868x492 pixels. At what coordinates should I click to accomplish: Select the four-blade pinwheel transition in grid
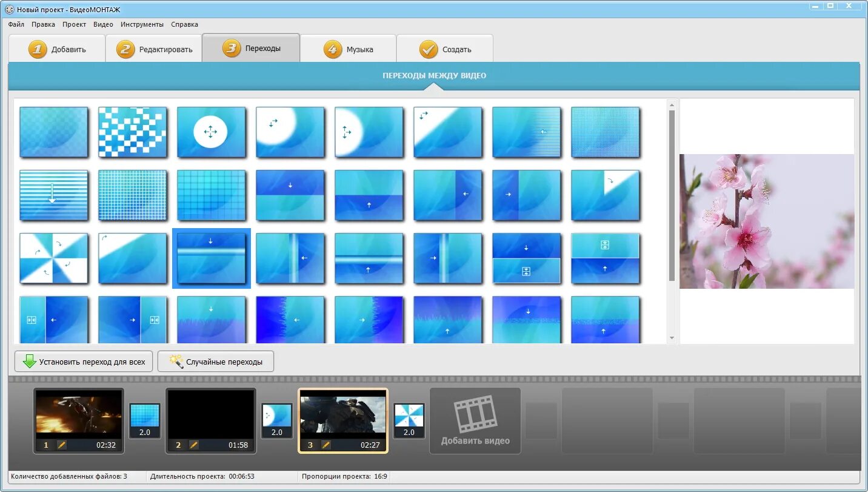[54, 258]
